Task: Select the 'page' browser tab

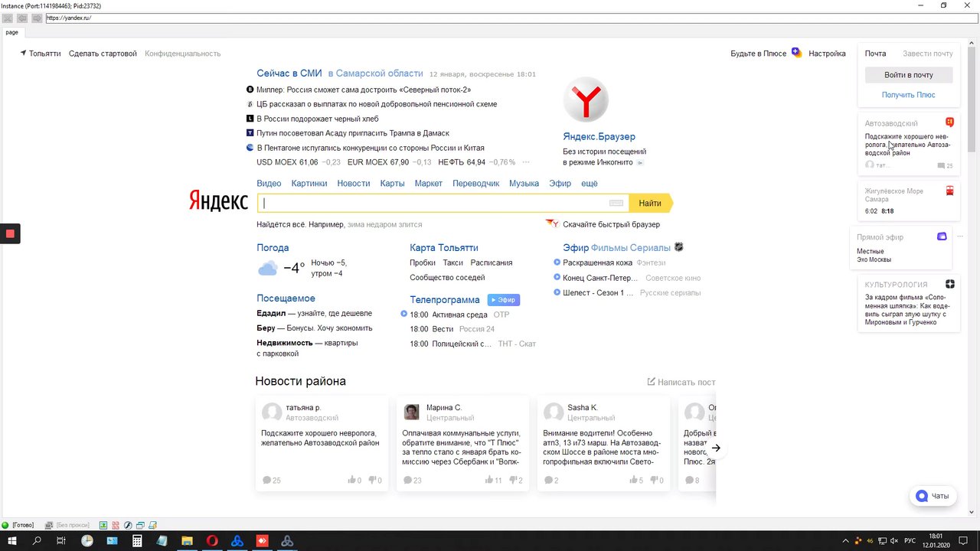Action: tap(12, 33)
